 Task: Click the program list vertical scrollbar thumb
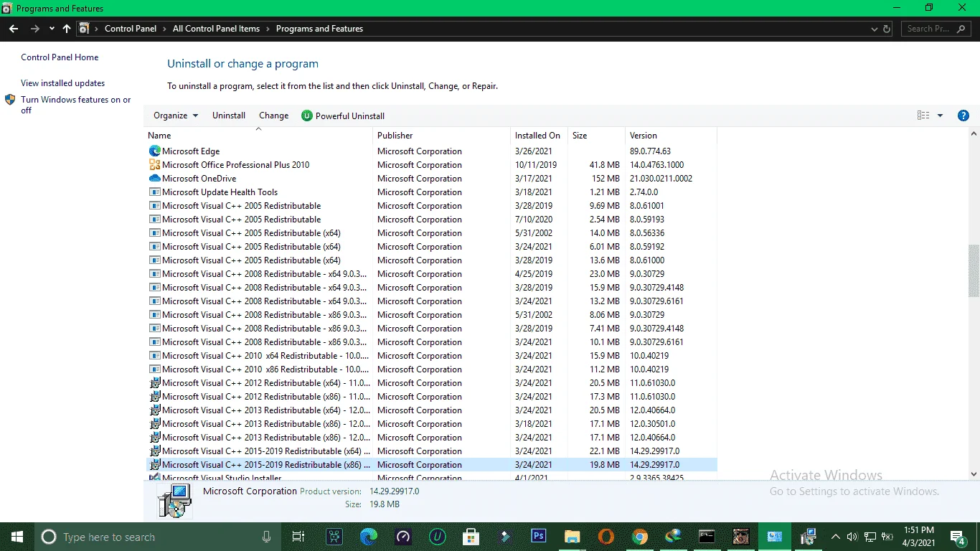tap(974, 270)
